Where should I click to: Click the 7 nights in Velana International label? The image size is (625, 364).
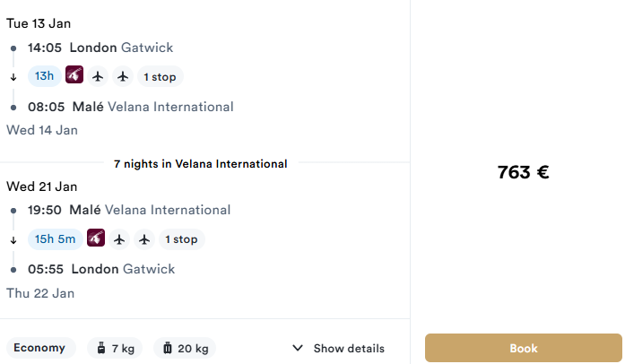point(201,164)
